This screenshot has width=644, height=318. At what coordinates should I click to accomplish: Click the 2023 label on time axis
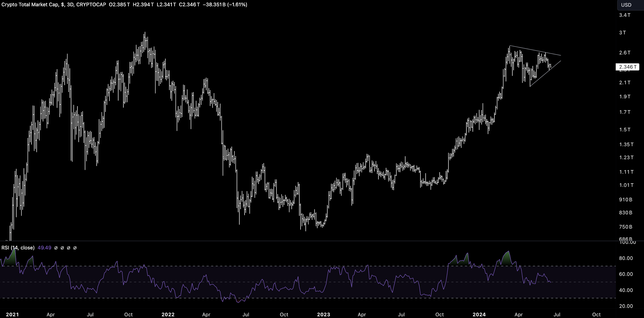(324, 314)
